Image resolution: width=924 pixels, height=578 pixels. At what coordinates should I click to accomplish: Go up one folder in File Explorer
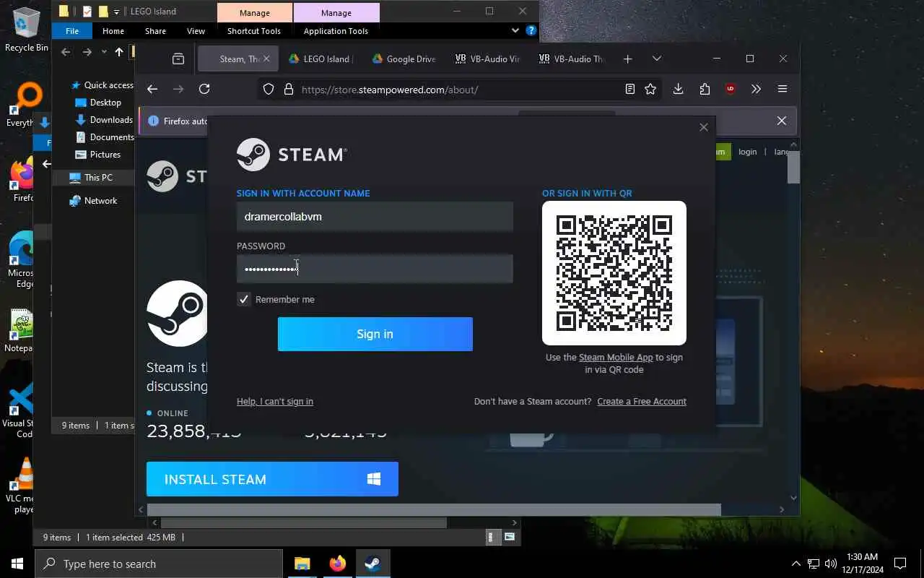(119, 52)
